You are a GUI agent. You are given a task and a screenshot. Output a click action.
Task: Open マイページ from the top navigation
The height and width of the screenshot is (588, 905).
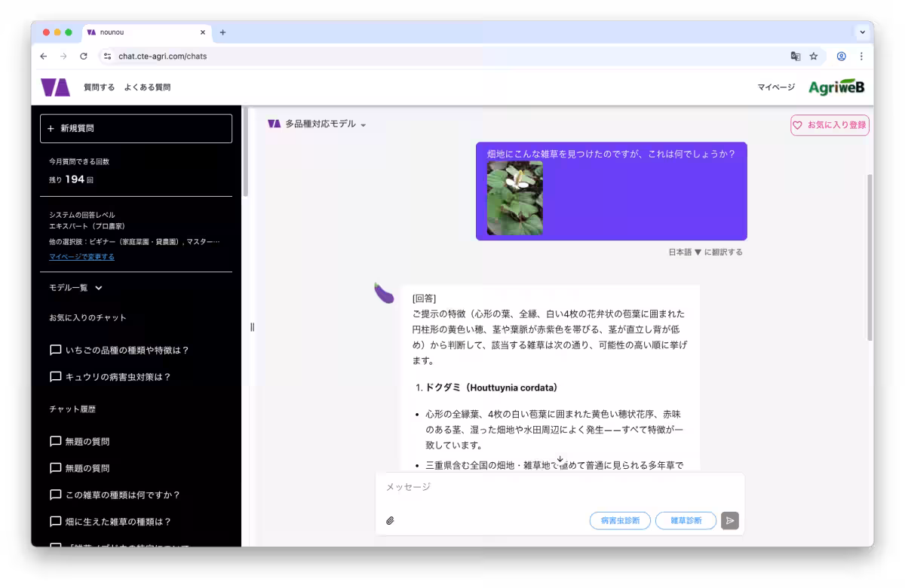(x=778, y=87)
